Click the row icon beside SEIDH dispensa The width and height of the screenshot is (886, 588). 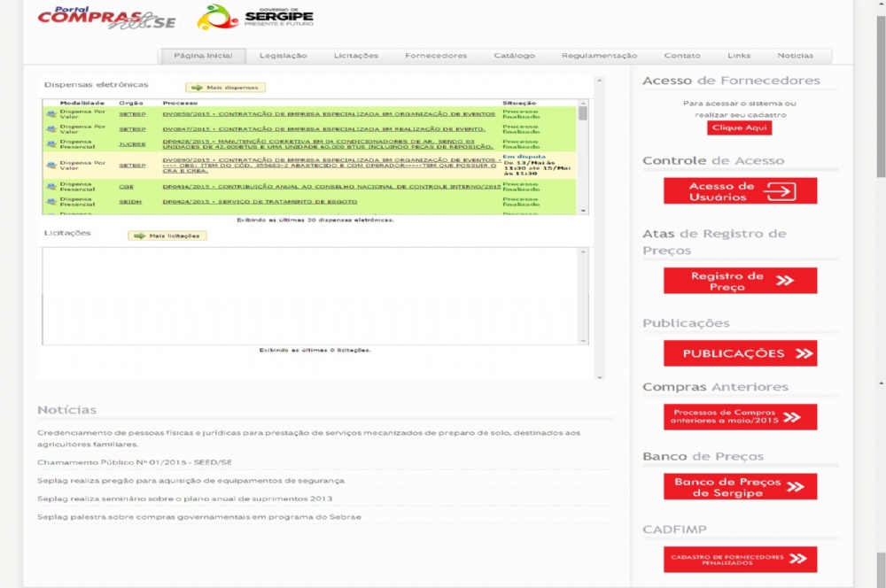pos(51,202)
